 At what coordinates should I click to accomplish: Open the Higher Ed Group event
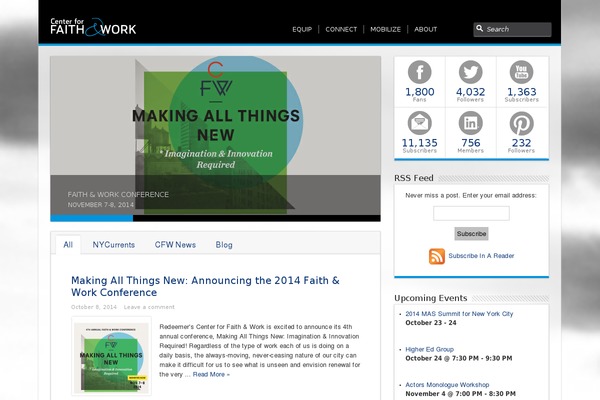pyautogui.click(x=429, y=349)
